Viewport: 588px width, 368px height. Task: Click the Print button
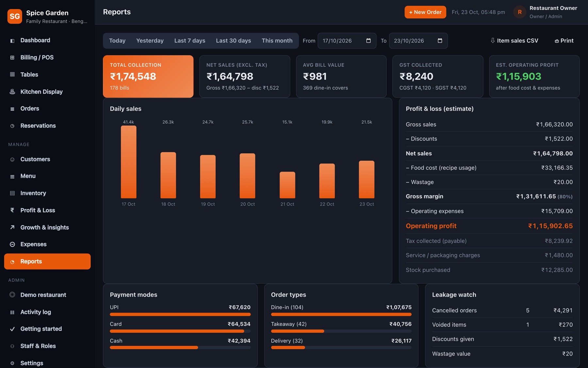[x=564, y=41]
